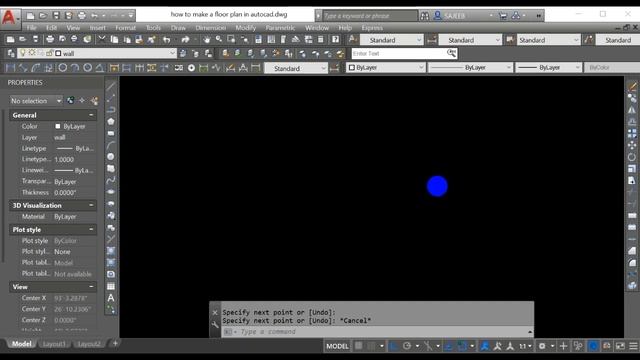This screenshot has width=640, height=360.
Task: Open the Format menu
Action: [x=125, y=28]
